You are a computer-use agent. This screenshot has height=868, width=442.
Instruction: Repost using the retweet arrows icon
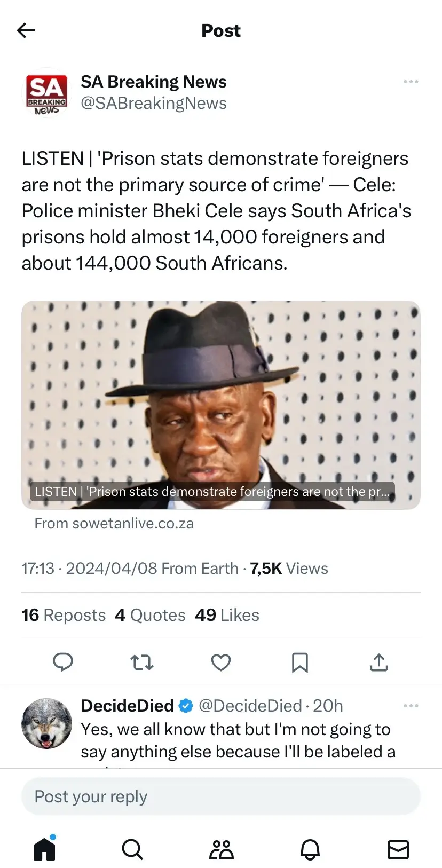[142, 662]
